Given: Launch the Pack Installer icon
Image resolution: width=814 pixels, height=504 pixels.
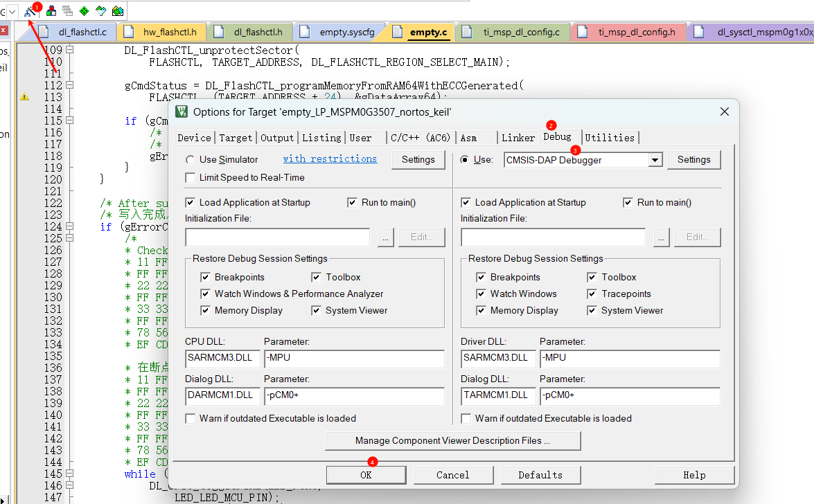Looking at the screenshot, I should [118, 11].
